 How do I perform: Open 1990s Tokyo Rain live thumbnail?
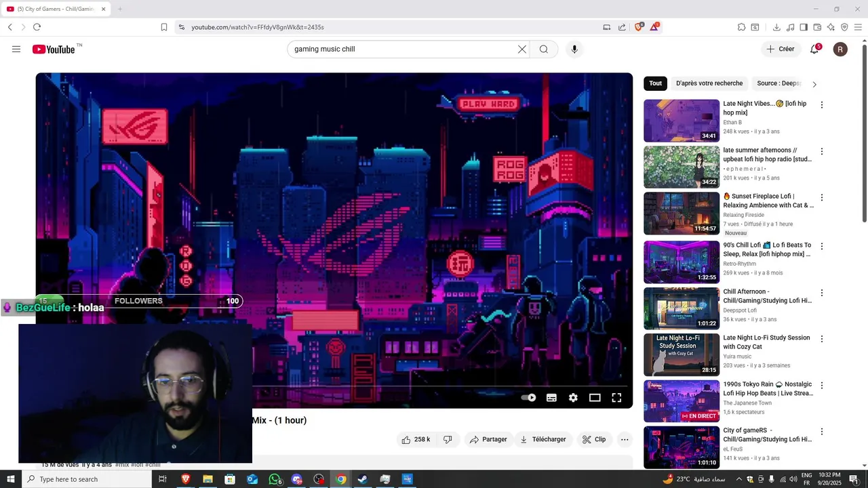(682, 401)
